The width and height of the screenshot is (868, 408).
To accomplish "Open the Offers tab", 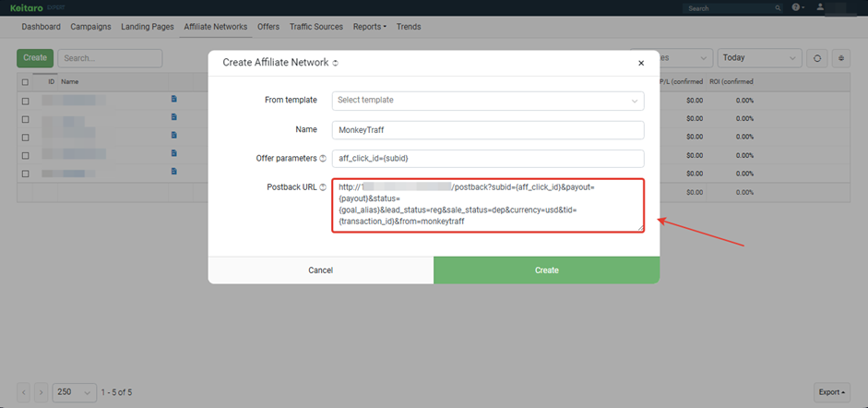I will coord(268,27).
